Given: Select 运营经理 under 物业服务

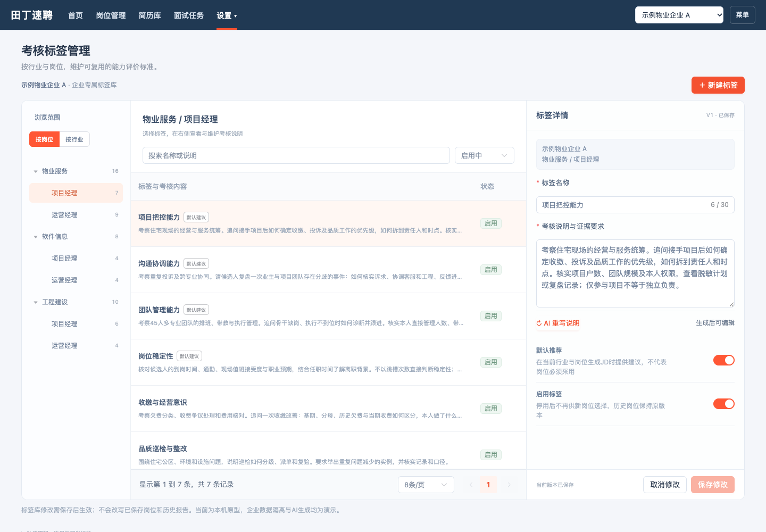Looking at the screenshot, I should pyautogui.click(x=76, y=214).
